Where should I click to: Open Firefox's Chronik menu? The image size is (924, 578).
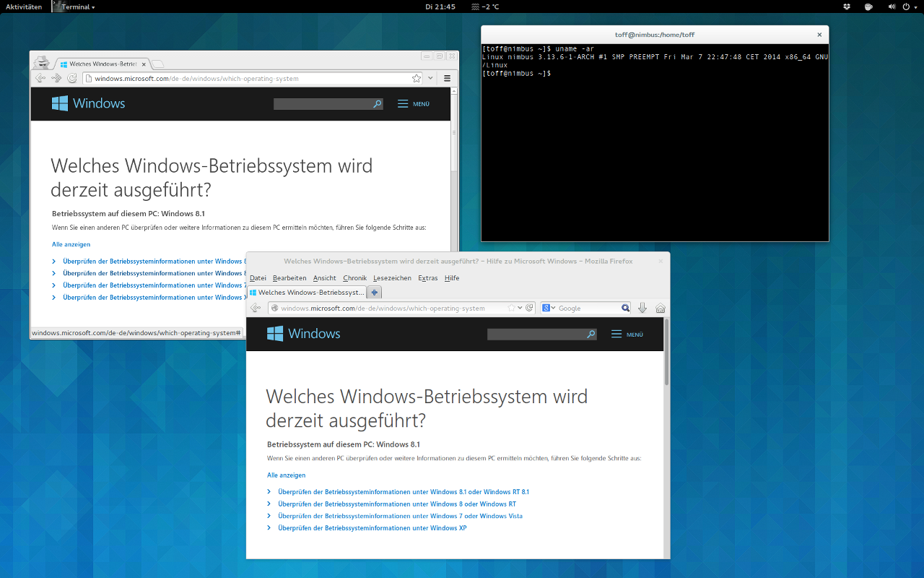tap(355, 278)
